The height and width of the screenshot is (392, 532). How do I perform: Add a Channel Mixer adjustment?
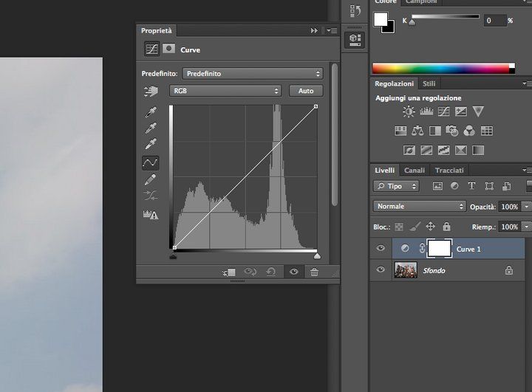click(469, 131)
